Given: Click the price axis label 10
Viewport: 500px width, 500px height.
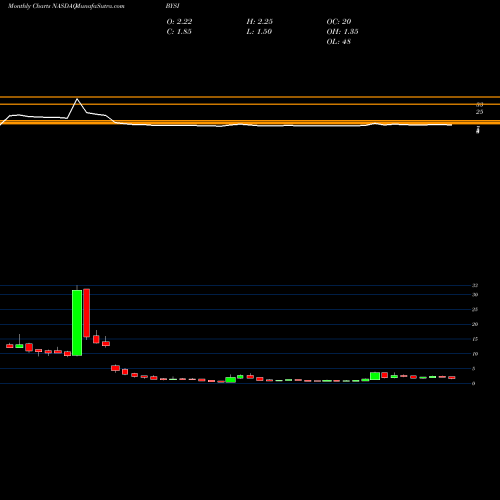Looking at the screenshot, I should tap(475, 354).
